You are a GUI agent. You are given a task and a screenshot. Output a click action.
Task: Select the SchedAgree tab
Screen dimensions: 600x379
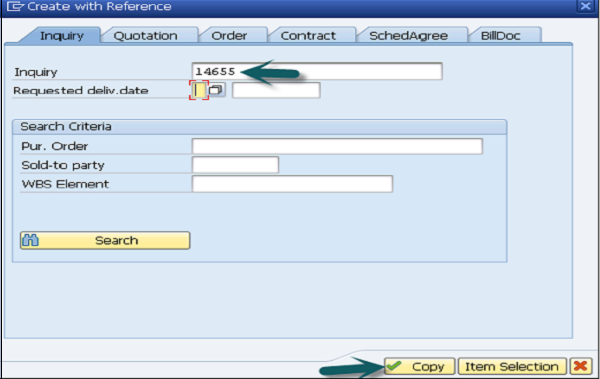(408, 36)
